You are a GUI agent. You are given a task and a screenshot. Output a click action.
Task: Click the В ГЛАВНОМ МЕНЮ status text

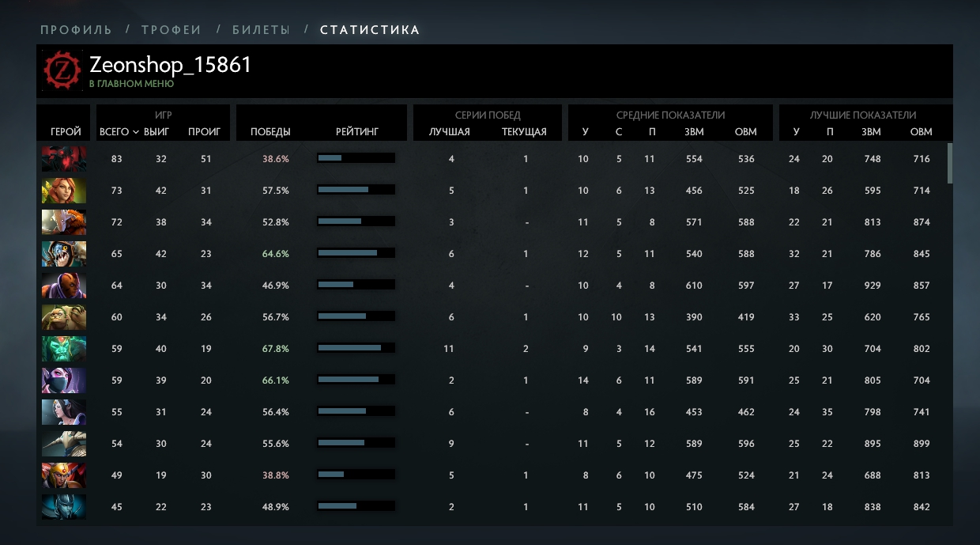point(132,84)
